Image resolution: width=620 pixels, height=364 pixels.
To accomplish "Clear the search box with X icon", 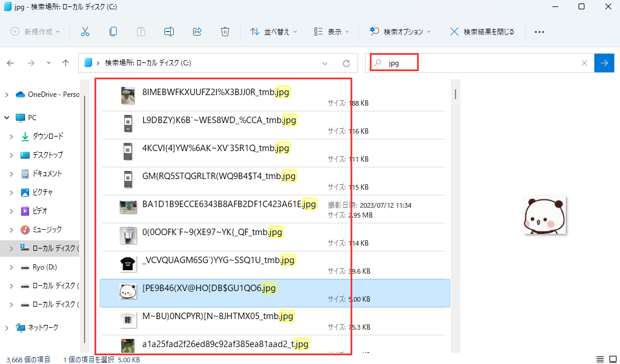I will tap(584, 63).
